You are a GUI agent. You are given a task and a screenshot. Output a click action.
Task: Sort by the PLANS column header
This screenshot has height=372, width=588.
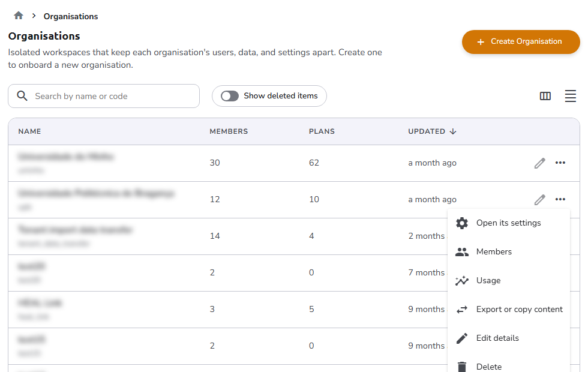[322, 131]
